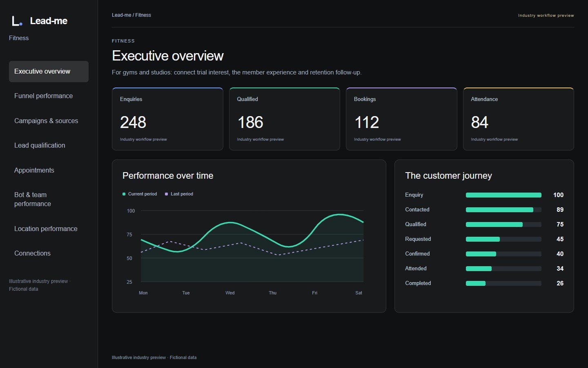Click the 25 y-axis label
The height and width of the screenshot is (368, 588).
[x=129, y=282]
